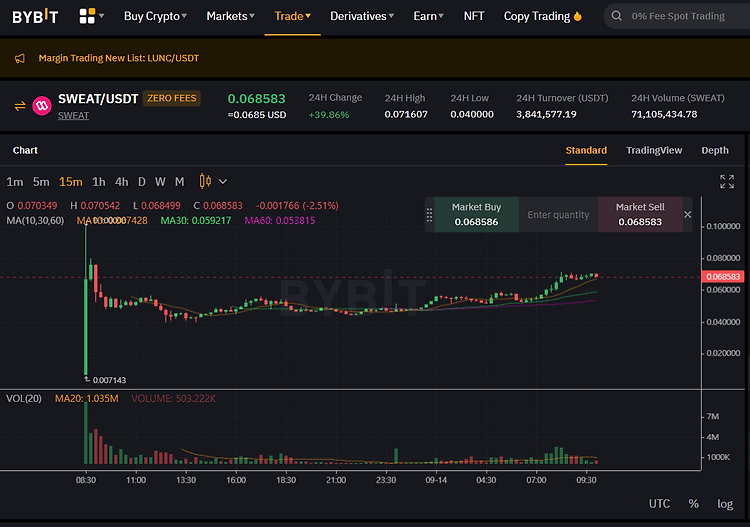Click the ZERO FEES badge
This screenshot has height=527, width=750.
(172, 99)
